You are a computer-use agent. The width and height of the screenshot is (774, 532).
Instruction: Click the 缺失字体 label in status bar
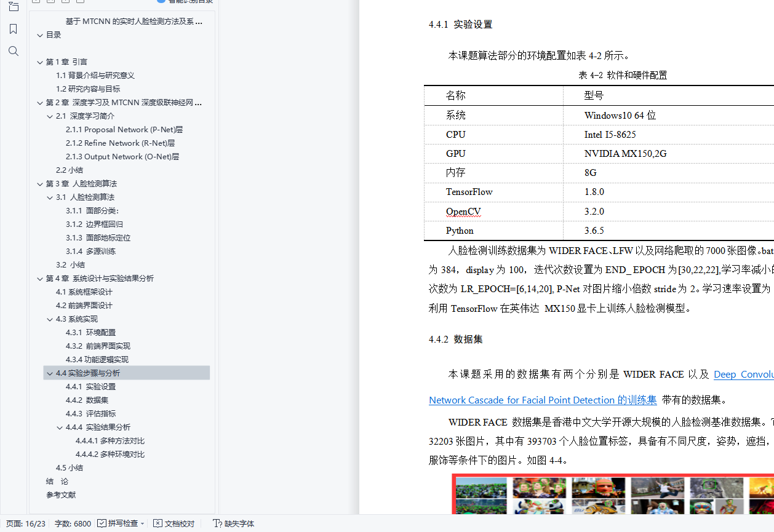239,524
